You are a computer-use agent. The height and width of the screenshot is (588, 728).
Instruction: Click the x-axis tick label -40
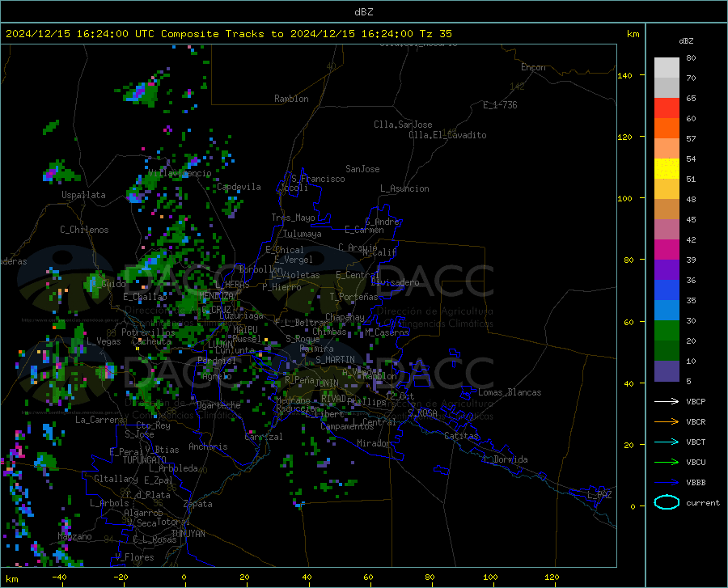coord(59,577)
